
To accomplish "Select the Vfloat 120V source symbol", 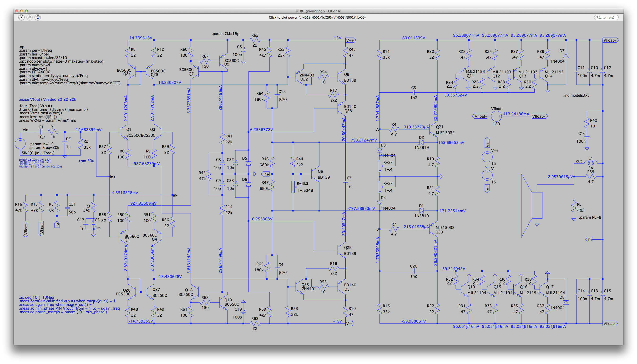I will click(496, 116).
